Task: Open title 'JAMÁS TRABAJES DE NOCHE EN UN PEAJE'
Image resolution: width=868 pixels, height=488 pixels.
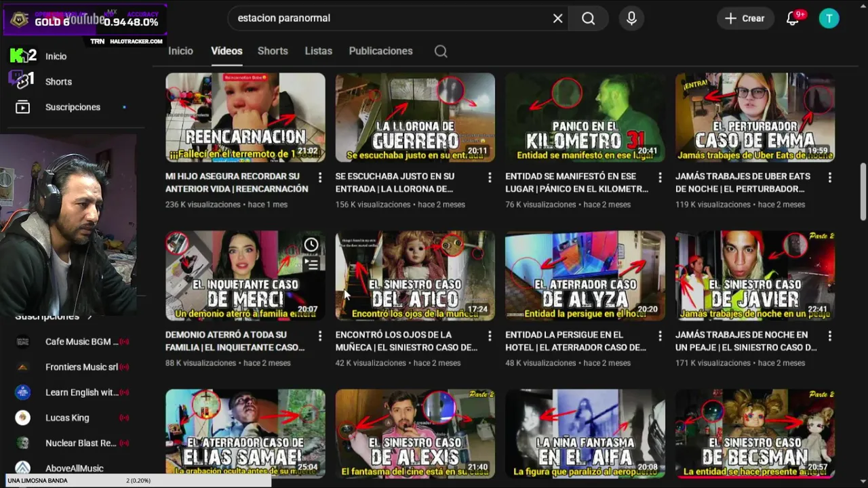Action: coord(745,341)
